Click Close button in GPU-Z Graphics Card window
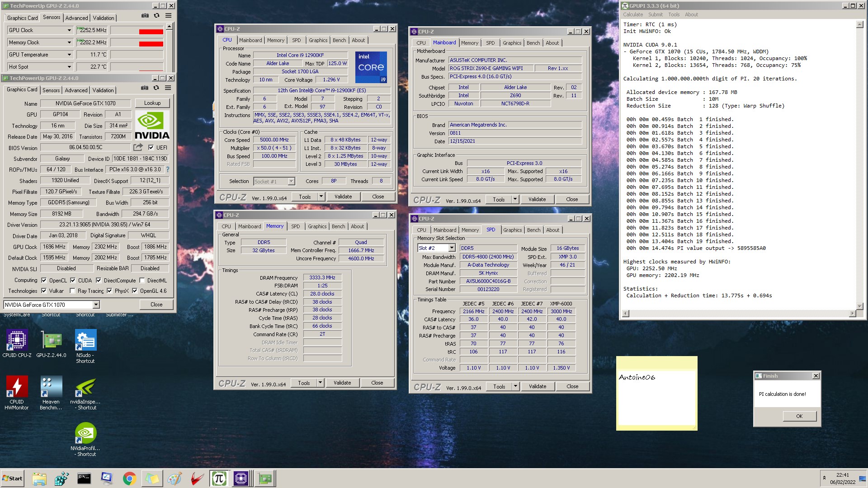Screen dimensions: 868x488 156,305
